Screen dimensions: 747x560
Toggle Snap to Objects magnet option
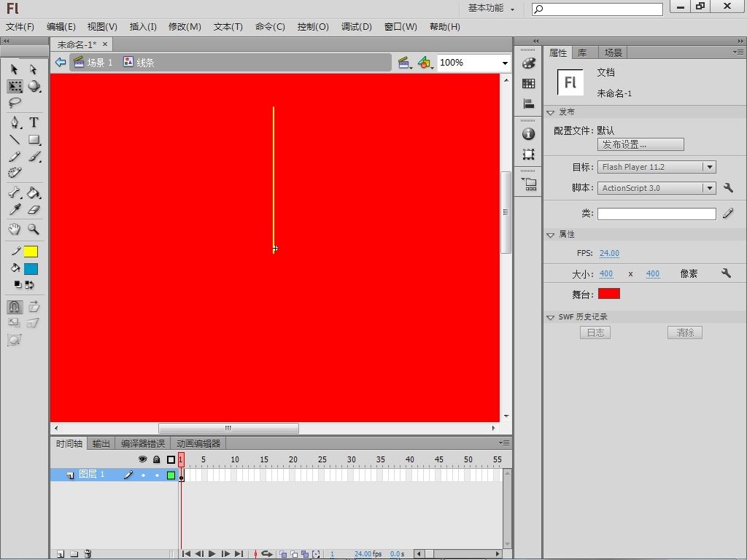coord(15,307)
